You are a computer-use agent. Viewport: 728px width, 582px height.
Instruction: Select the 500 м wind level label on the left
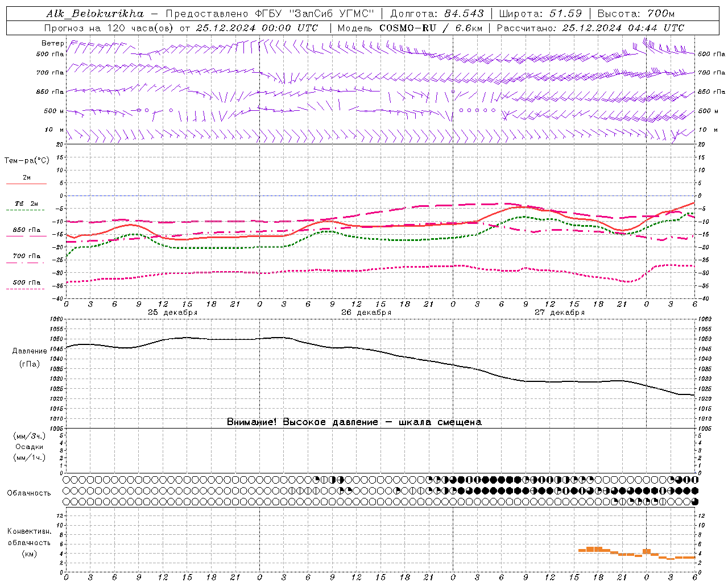[54, 111]
